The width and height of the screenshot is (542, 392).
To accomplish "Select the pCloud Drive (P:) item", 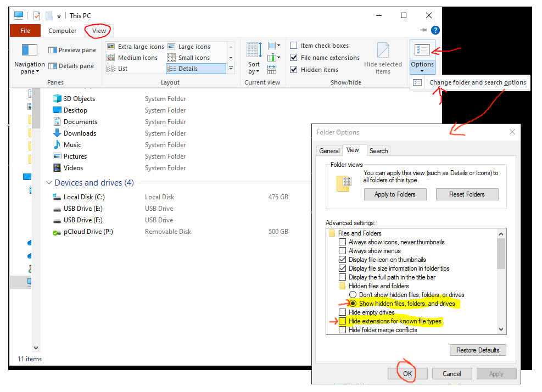I will pyautogui.click(x=88, y=232).
